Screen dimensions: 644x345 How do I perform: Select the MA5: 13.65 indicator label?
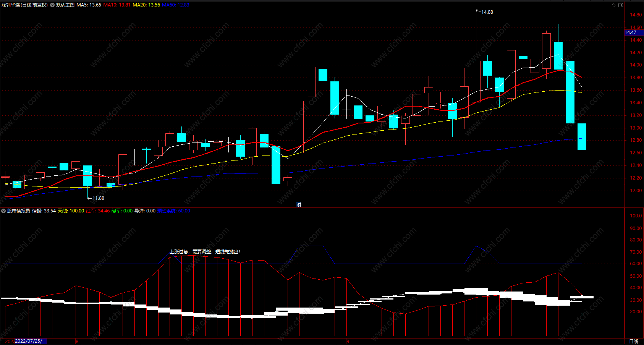coord(89,5)
